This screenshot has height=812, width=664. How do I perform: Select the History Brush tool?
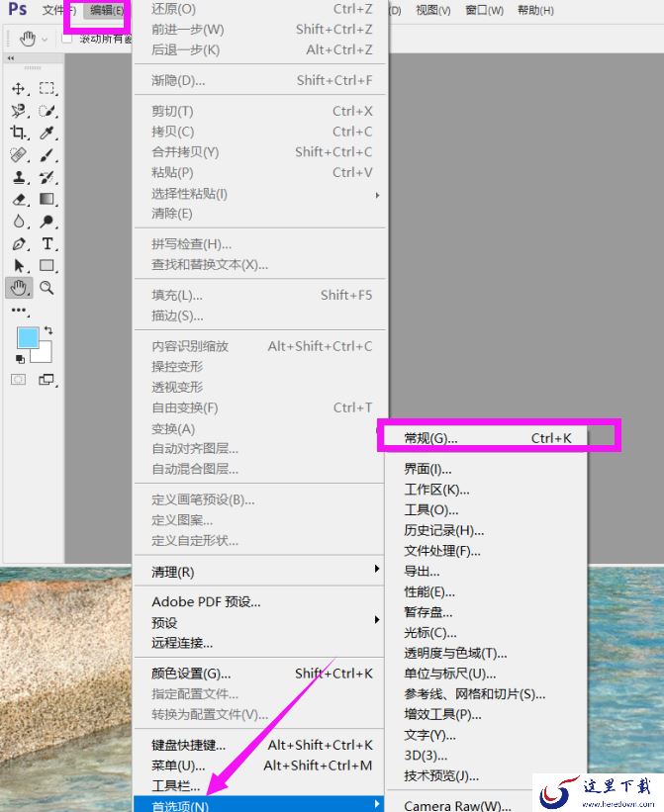[47, 177]
